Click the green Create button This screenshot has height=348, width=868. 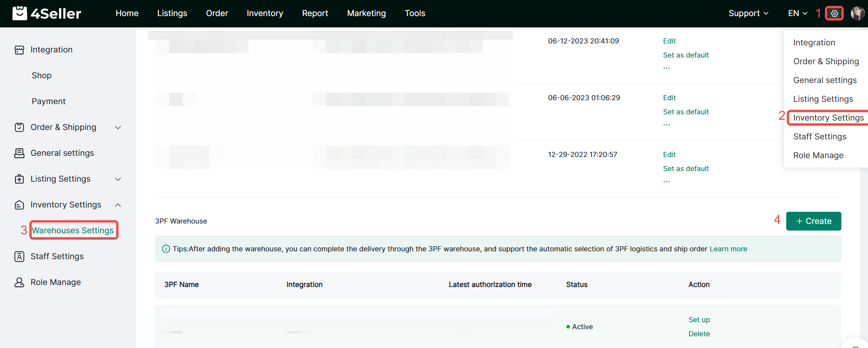tap(813, 221)
